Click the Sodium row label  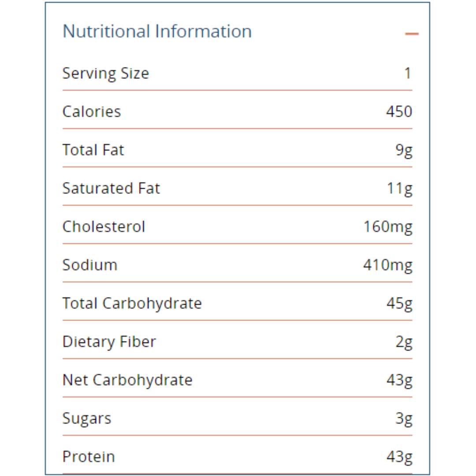90,265
